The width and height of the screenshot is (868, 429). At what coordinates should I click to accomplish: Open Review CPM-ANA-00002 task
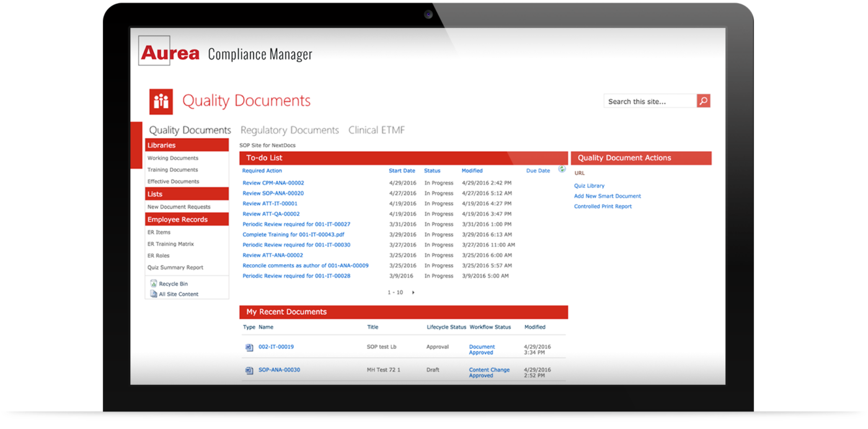(273, 183)
